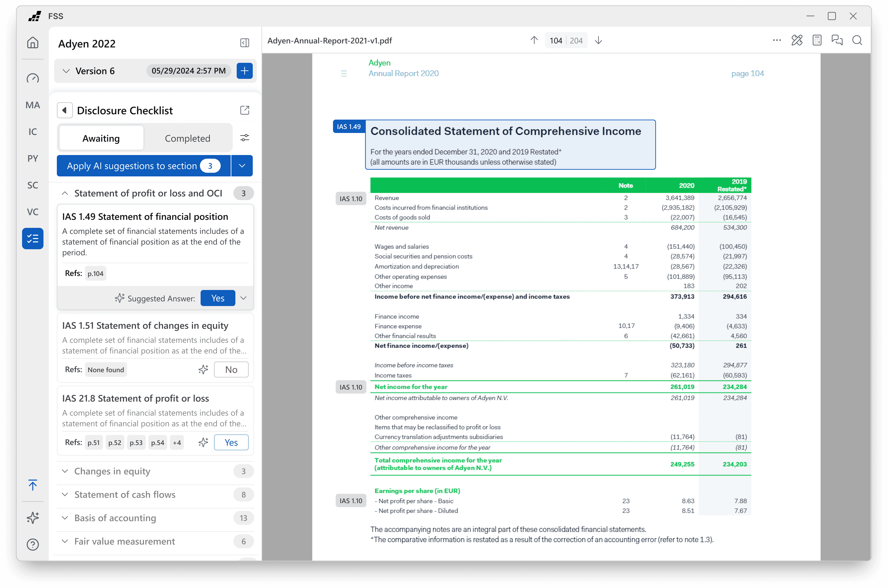
Task: Open checklist filter settings icon
Action: click(245, 138)
